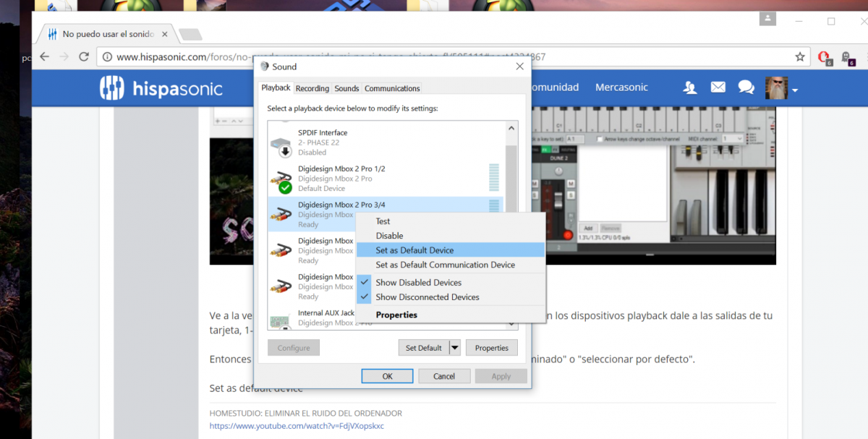Choose Properties in the context menu
This screenshot has width=868, height=439.
coord(451,315)
